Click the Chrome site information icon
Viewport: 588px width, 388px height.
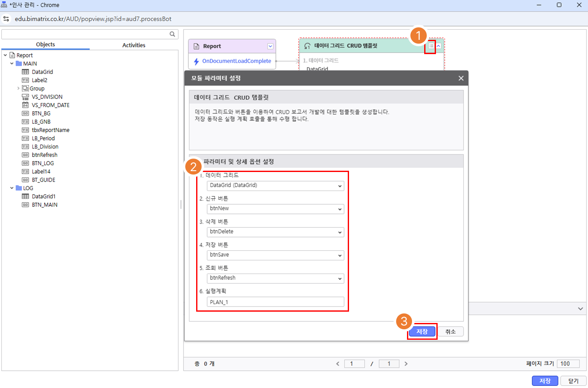point(6,19)
